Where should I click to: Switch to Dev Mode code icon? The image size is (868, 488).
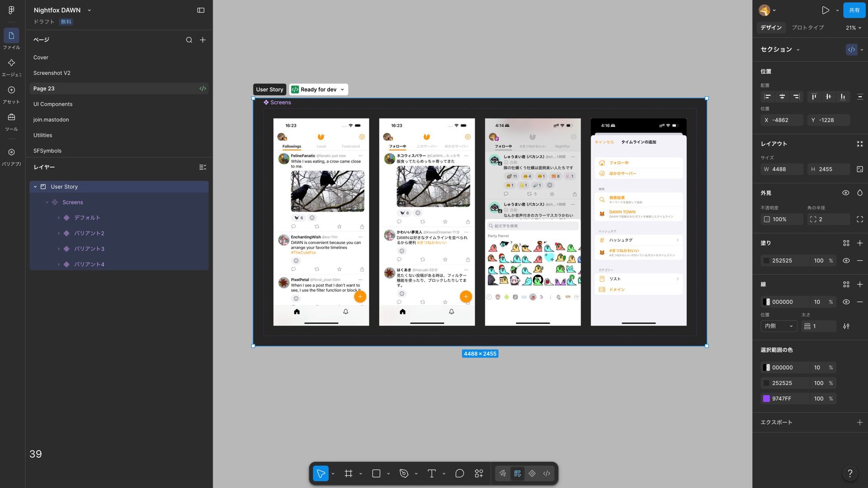click(547, 473)
